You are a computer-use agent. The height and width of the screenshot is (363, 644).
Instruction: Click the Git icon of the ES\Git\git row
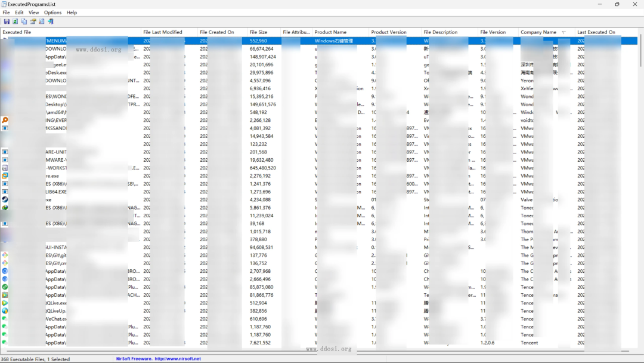(x=5, y=255)
